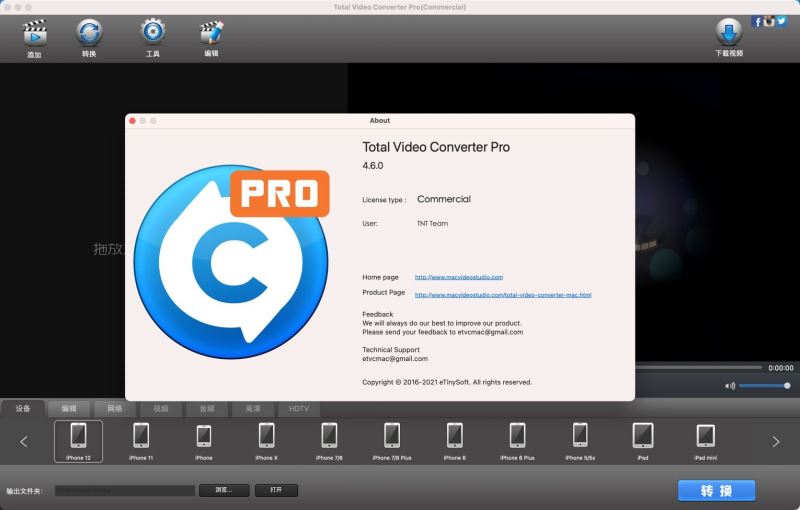Click the 打开 open folder button
Screen dimensions: 800x510
tap(276, 490)
